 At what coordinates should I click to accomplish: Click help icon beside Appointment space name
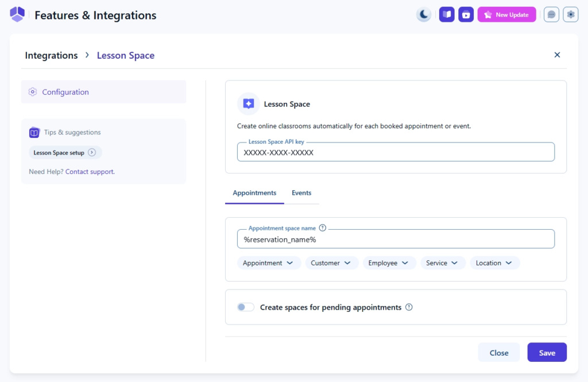coord(322,228)
